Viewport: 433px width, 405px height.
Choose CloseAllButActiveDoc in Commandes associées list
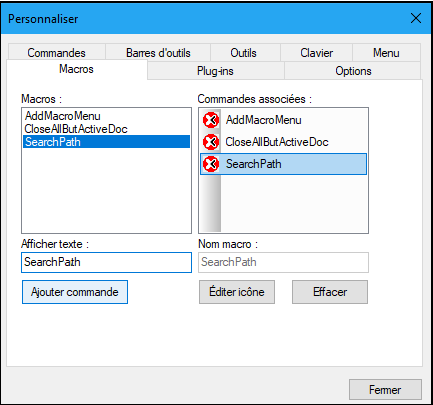(283, 142)
